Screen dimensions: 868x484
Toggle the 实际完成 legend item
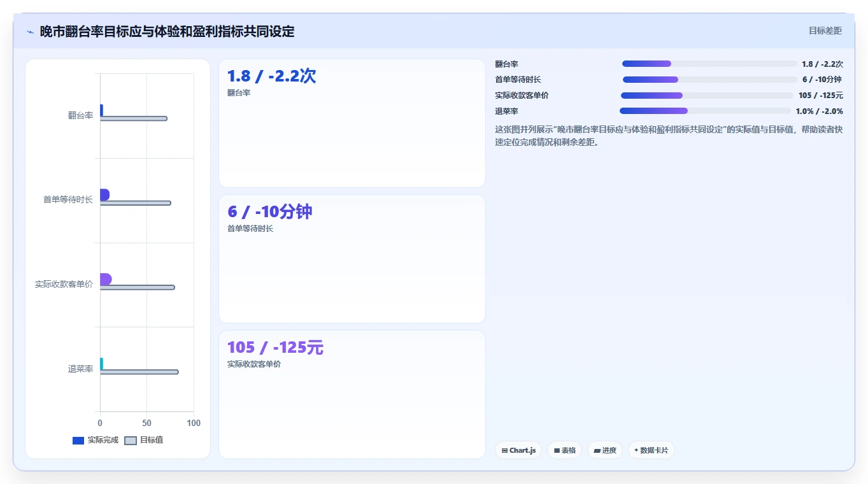pos(96,440)
